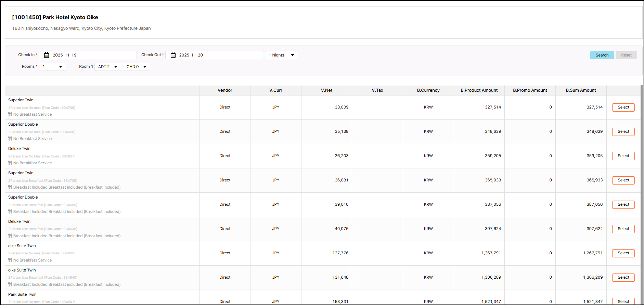Click the Check In date field

tap(92, 55)
